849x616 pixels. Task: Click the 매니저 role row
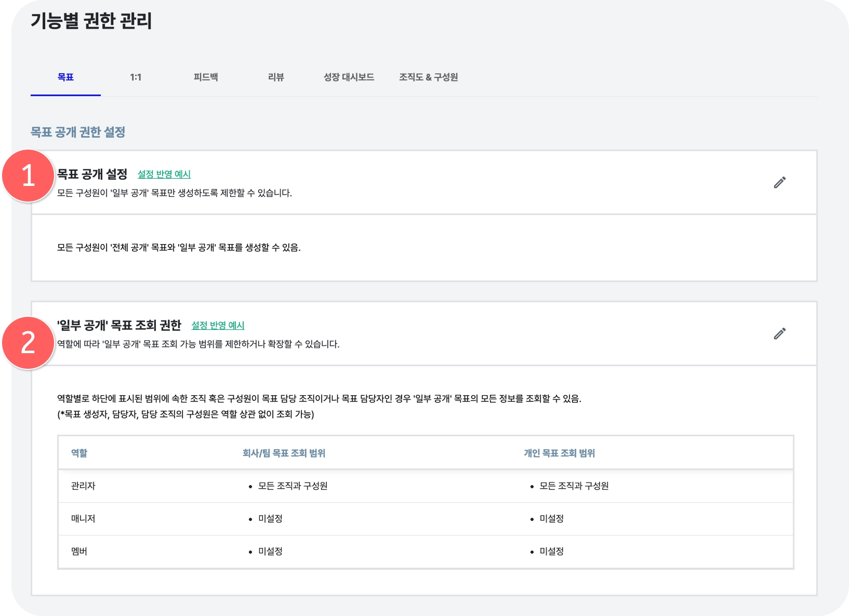click(x=84, y=519)
